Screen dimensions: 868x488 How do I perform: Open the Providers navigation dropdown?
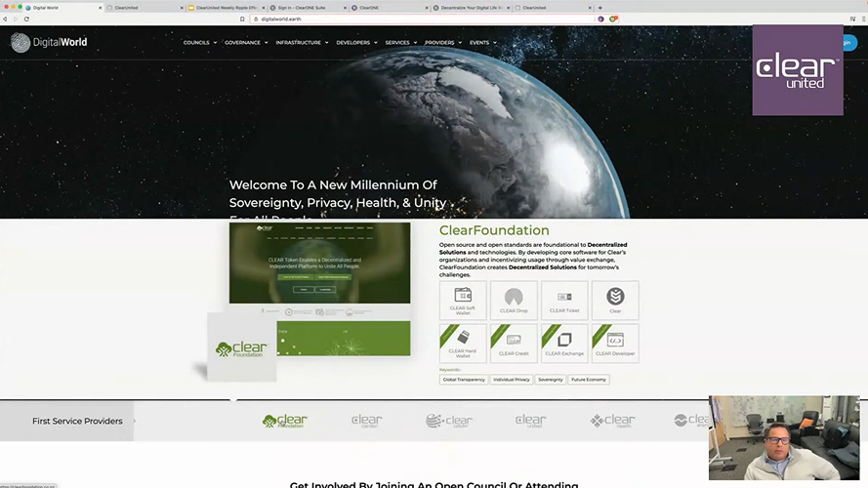coord(442,43)
